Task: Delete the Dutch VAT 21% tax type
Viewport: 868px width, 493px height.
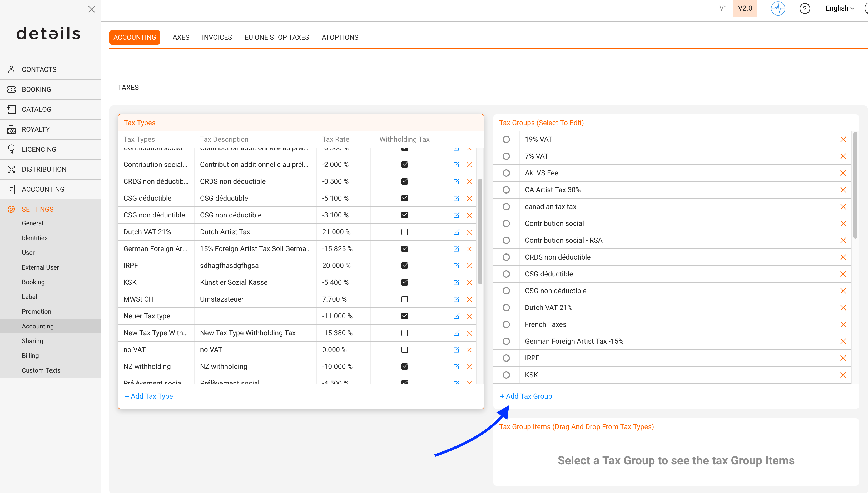Action: tap(469, 232)
